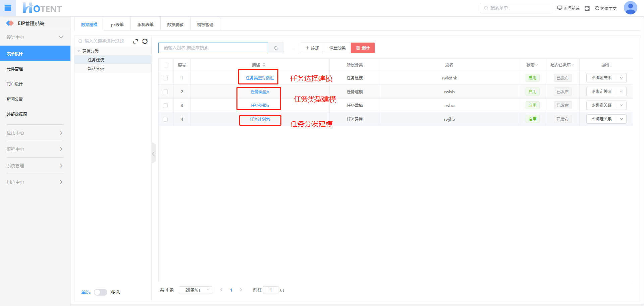Open the fullscreen toggle icon in header
The height and width of the screenshot is (306, 644).
[x=587, y=8]
